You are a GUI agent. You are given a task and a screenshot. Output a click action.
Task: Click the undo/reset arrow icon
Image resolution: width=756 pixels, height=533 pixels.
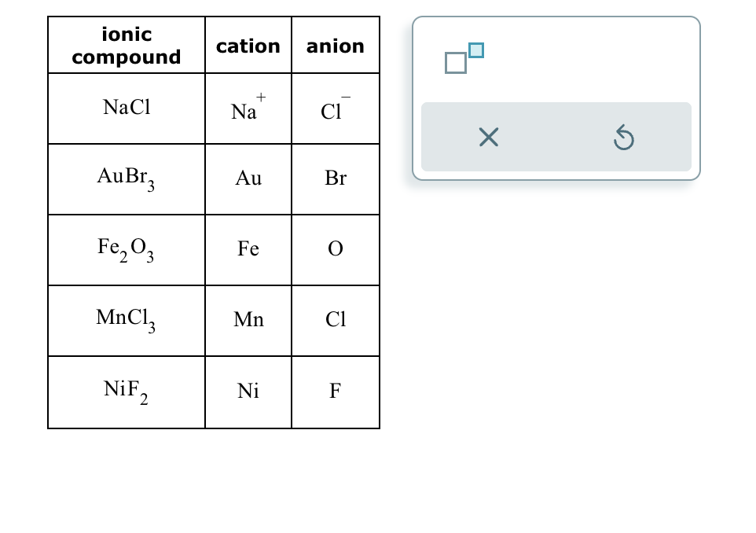coord(623,137)
